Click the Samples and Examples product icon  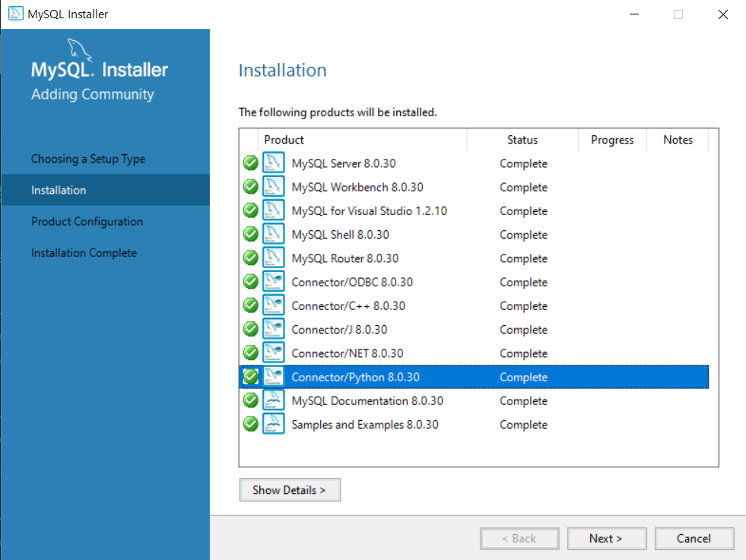(x=274, y=424)
